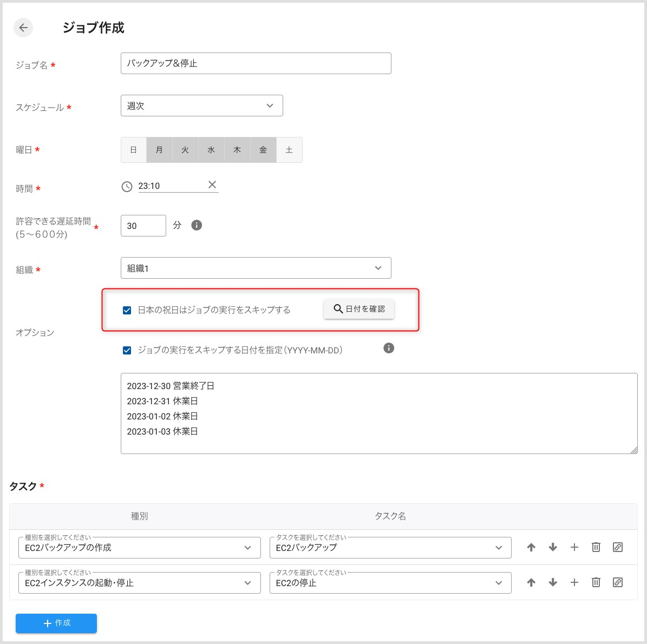Click the ジョブ名 input field
Image resolution: width=647 pixels, height=644 pixels.
tap(256, 63)
